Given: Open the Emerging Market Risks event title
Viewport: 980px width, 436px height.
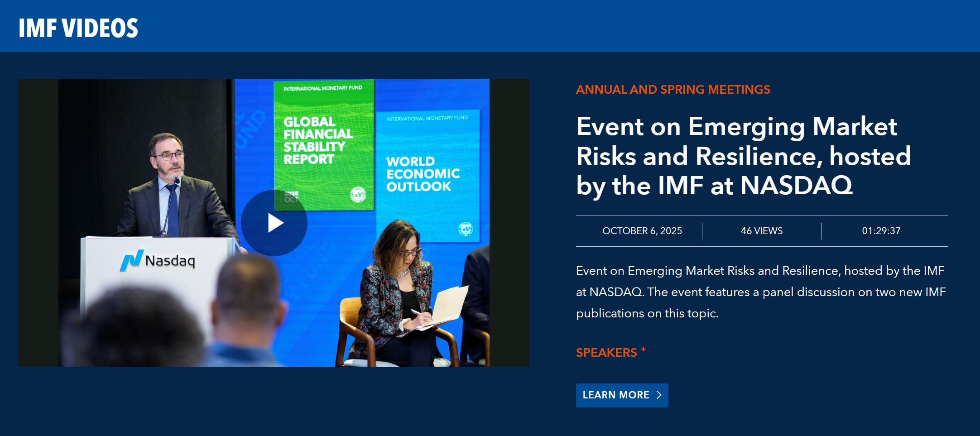Looking at the screenshot, I should click(x=743, y=156).
